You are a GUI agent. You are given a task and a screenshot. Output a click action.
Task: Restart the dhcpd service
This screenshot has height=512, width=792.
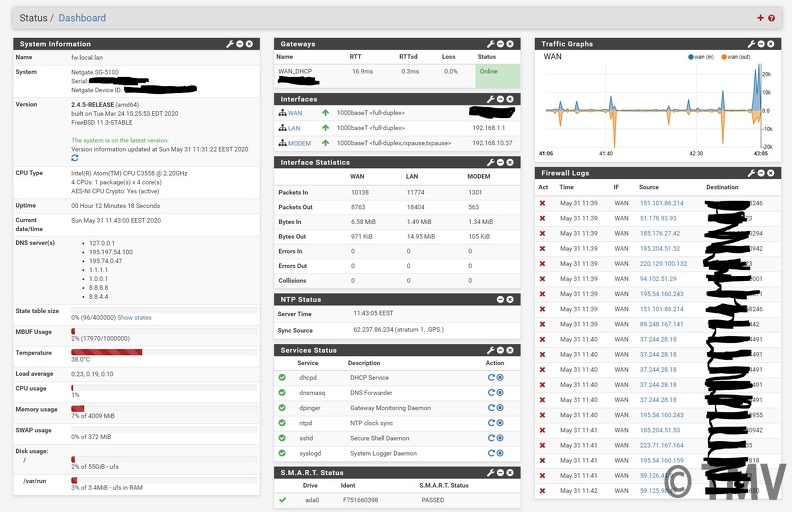pyautogui.click(x=491, y=377)
